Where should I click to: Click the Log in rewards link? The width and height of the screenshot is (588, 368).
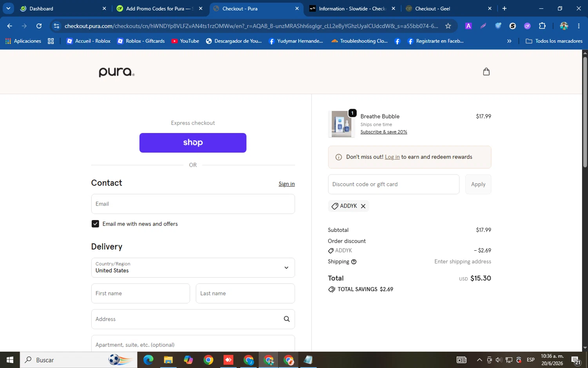coord(392,157)
